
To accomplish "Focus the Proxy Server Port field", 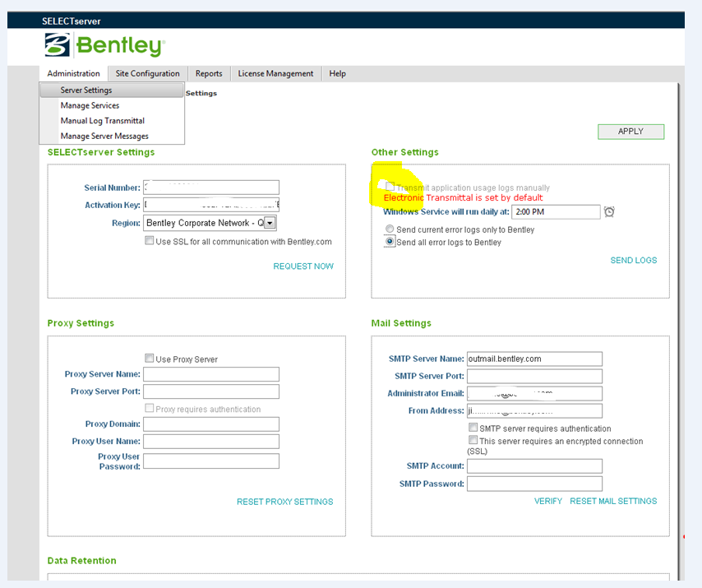I will pyautogui.click(x=211, y=391).
